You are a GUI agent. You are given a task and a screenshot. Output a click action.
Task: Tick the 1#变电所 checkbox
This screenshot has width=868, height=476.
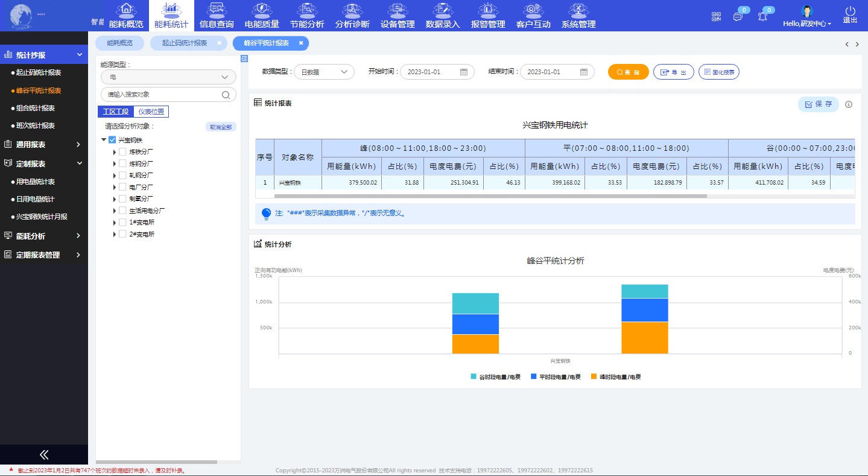point(122,223)
